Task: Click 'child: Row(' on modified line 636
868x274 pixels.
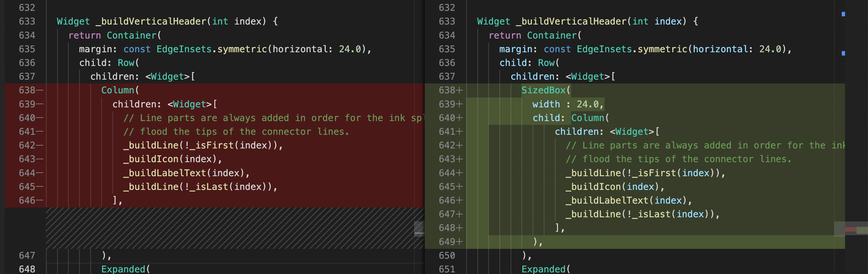Action: click(x=529, y=63)
